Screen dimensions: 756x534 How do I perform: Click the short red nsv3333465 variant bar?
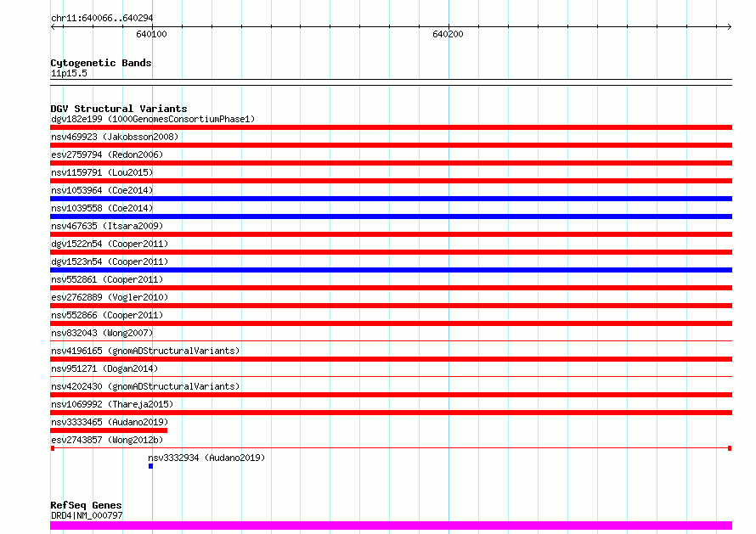coord(109,430)
